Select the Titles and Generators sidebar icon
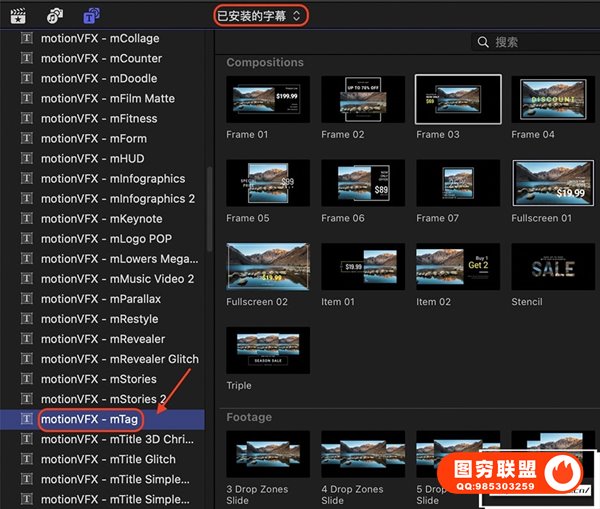This screenshot has height=509, width=600. tap(91, 15)
